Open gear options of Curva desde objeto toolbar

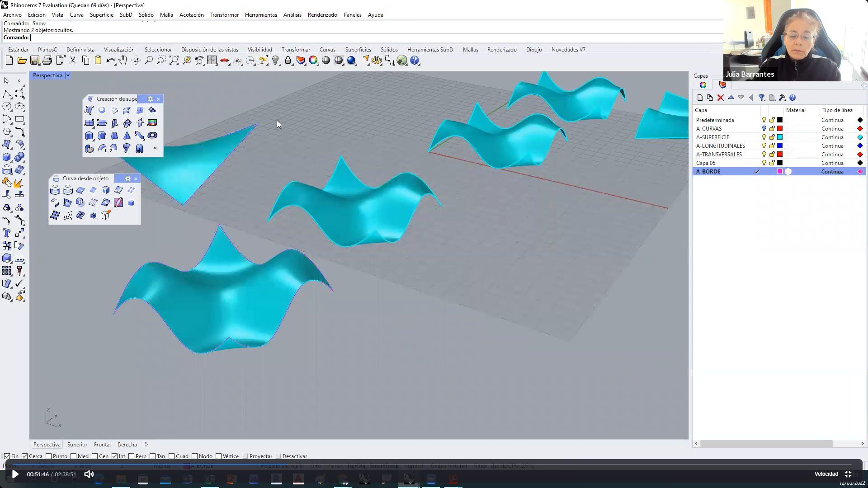point(128,178)
